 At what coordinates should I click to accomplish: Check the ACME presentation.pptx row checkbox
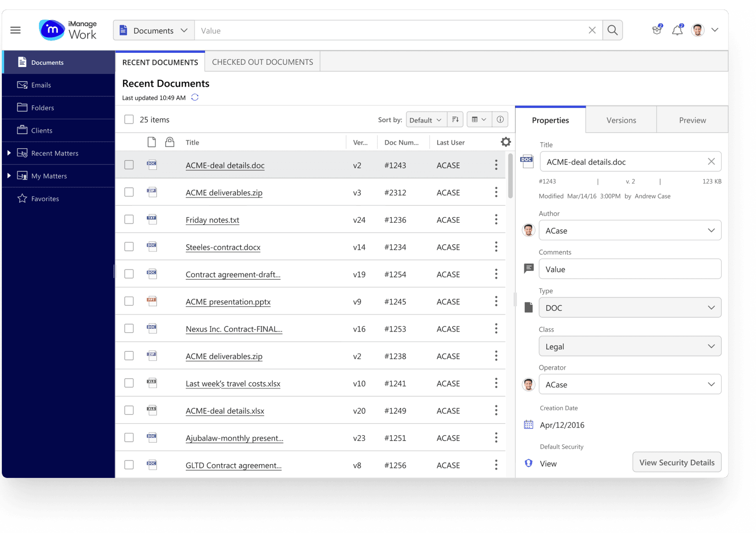point(129,301)
